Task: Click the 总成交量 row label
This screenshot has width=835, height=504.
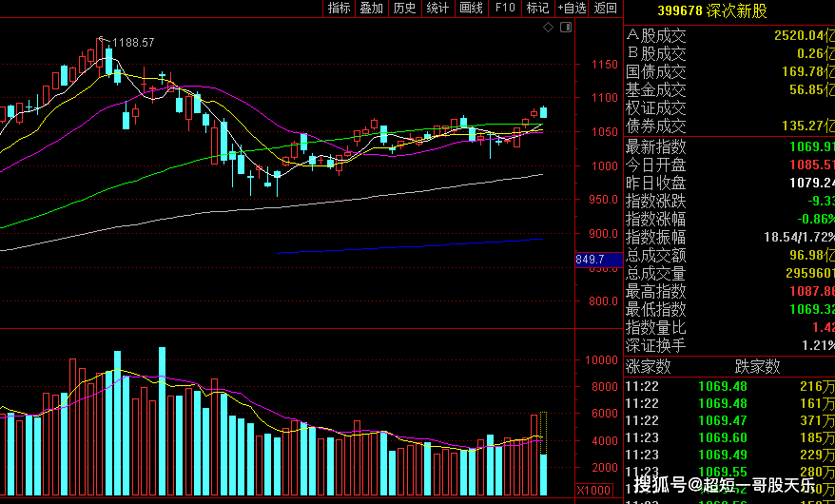Action: (x=655, y=274)
